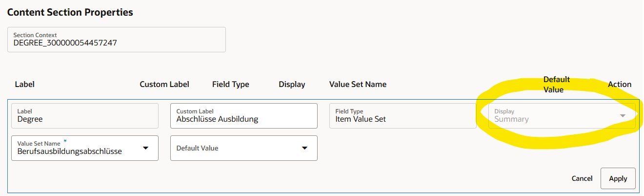Click the Custom Label input field
Viewport: 644px width, 196px height.
coord(244,116)
